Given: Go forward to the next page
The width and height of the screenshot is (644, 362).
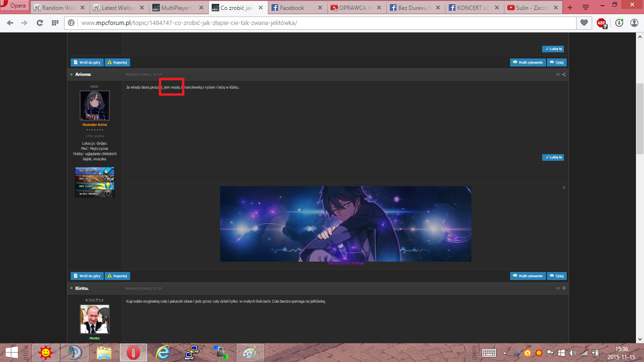Looking at the screenshot, I should [x=25, y=23].
